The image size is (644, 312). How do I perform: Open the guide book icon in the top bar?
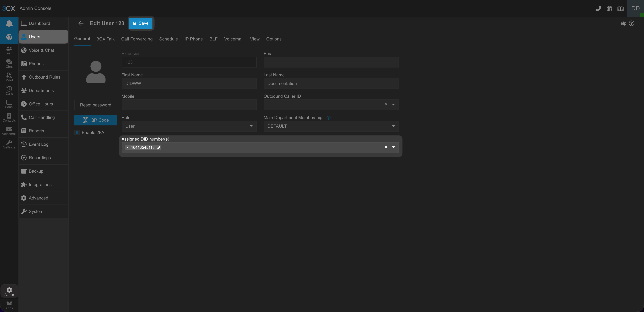pos(620,9)
